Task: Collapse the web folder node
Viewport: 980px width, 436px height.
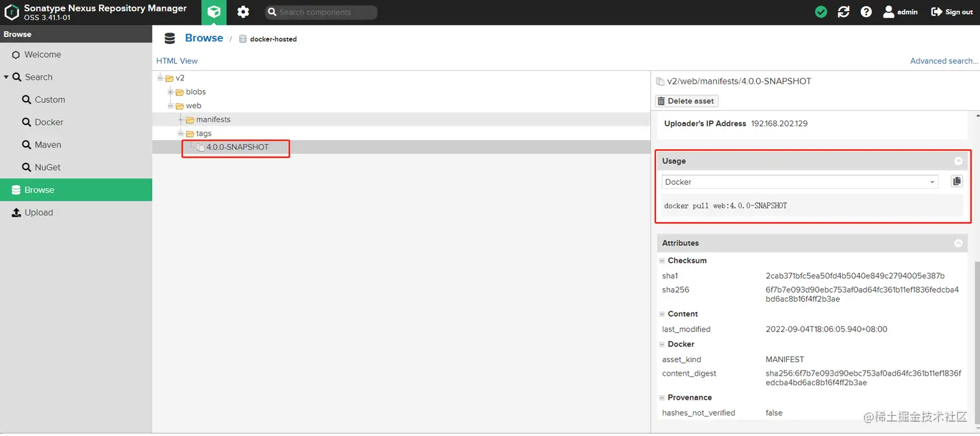Action: click(170, 106)
